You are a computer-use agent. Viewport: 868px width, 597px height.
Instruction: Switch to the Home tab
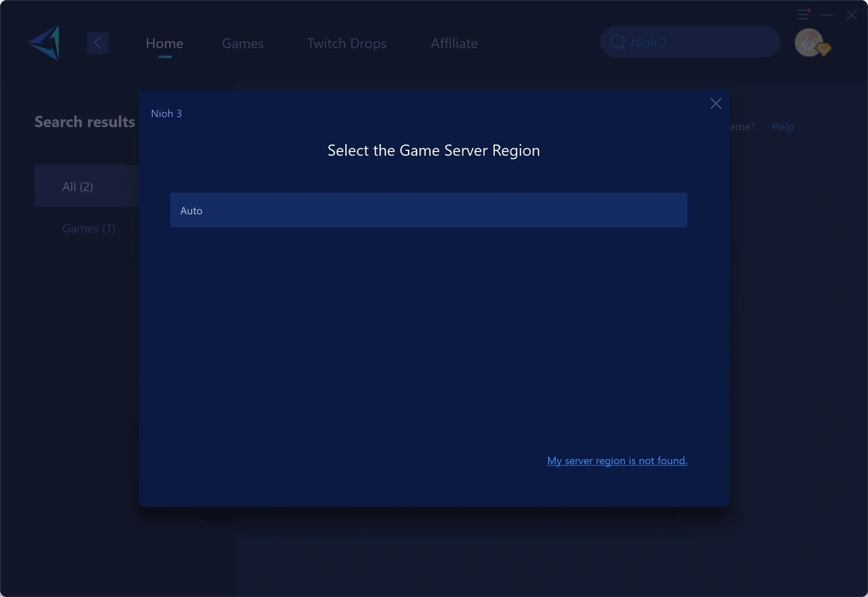pyautogui.click(x=164, y=43)
